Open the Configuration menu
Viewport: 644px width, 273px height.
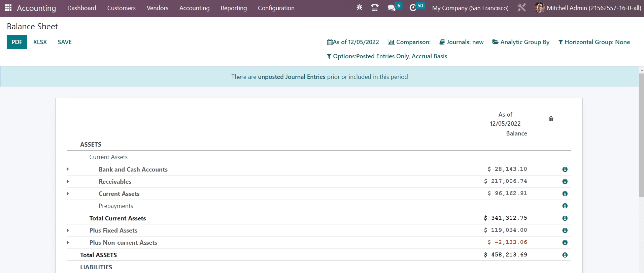click(x=276, y=8)
